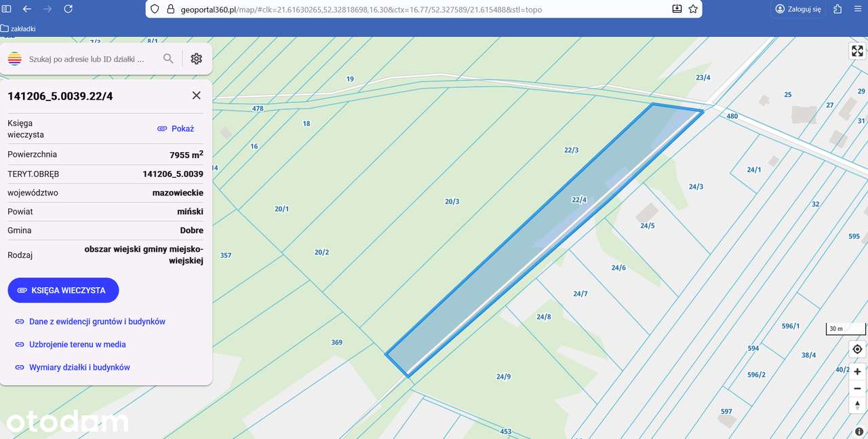Click the install app icon in address bar
This screenshot has height=439, width=868.
(x=677, y=9)
